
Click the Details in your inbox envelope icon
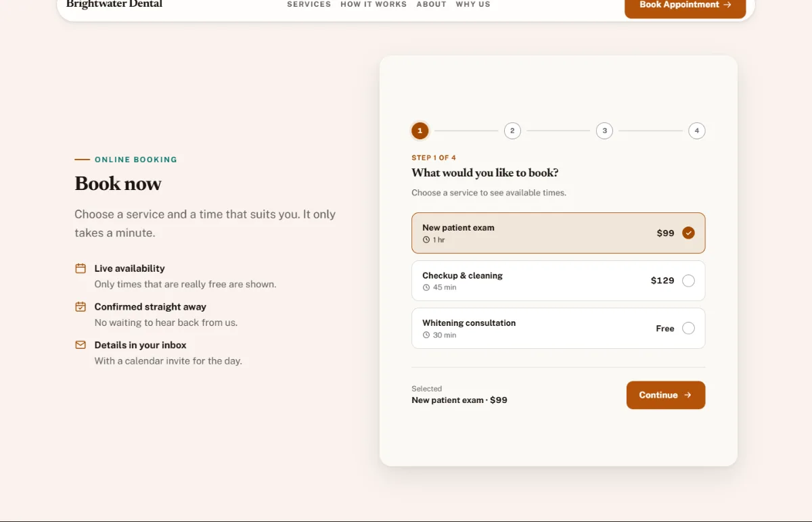(81, 345)
